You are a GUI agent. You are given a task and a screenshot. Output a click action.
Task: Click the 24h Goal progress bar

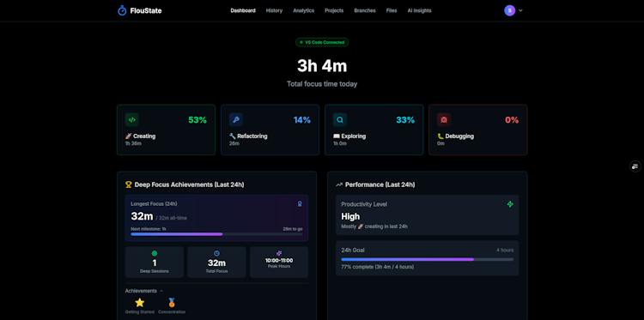427,259
